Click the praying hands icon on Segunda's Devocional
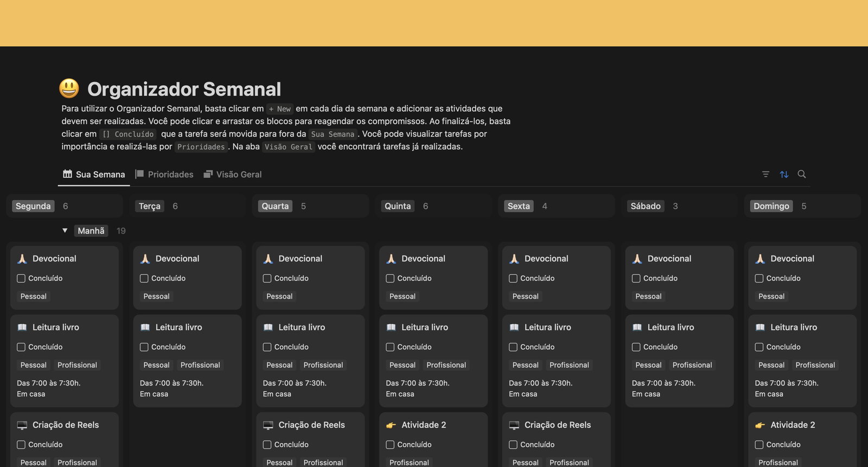Image resolution: width=868 pixels, height=467 pixels. 22,259
